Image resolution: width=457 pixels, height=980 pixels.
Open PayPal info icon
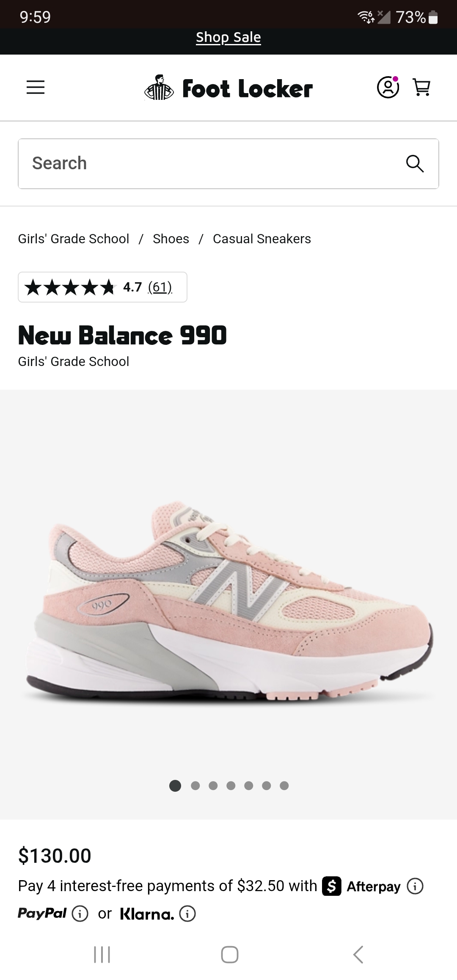click(x=80, y=914)
